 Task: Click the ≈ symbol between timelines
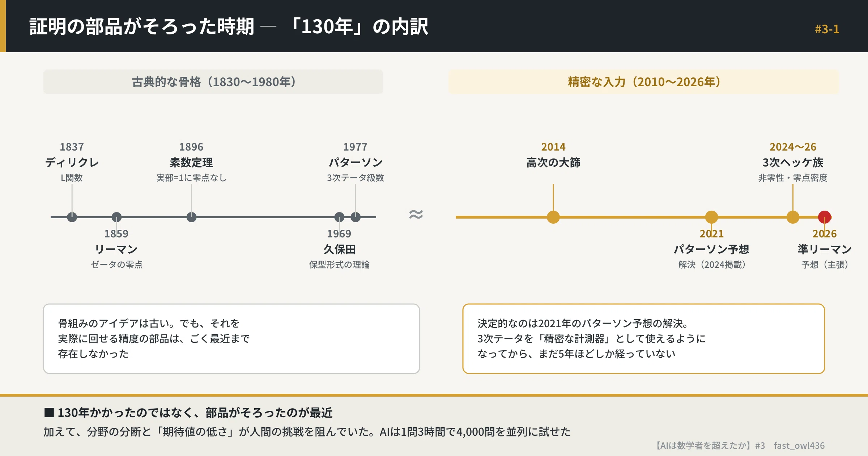point(416,215)
